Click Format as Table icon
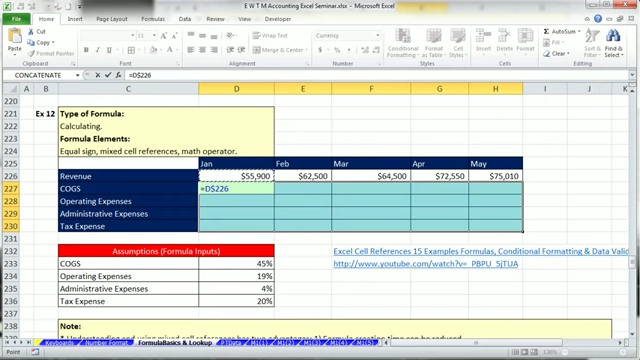 [433, 43]
